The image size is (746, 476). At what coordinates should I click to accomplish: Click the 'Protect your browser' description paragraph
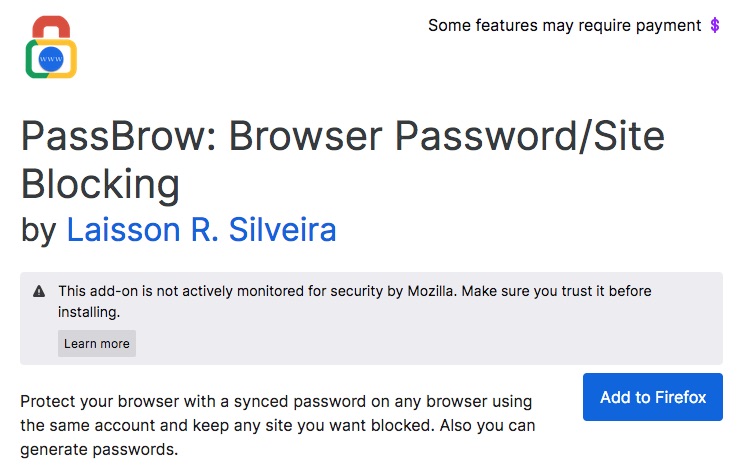click(277, 425)
